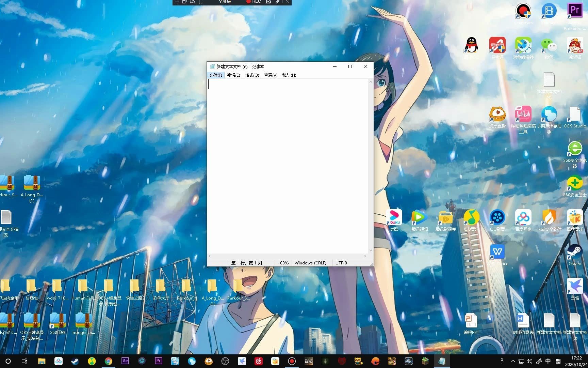The image size is (588, 368).
Task: Open the 火绒安全软件 desktop icon
Action: [x=549, y=220]
